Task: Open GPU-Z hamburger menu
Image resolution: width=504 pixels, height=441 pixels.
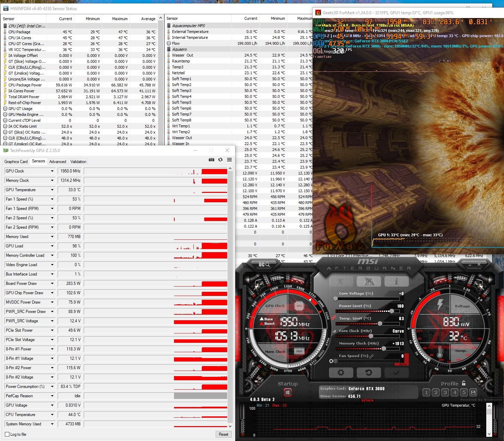Action: click(x=229, y=160)
